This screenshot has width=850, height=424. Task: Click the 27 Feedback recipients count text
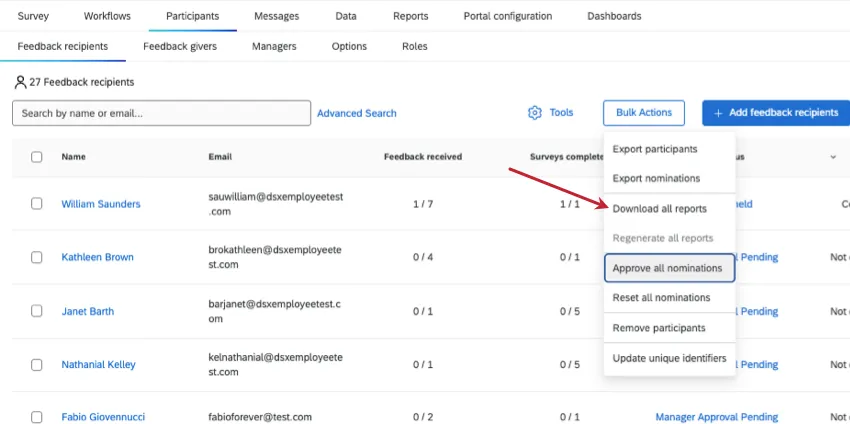pos(82,82)
